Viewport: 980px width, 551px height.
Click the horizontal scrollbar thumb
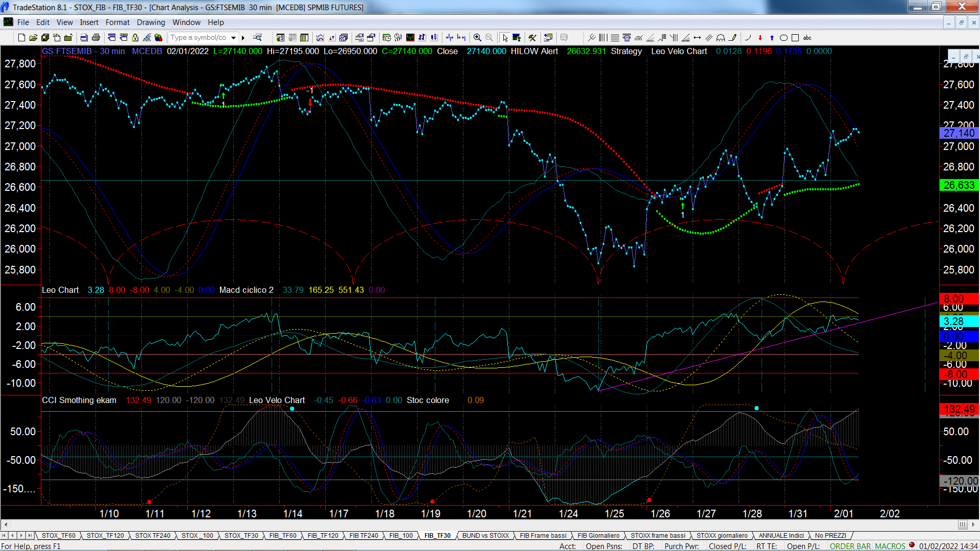coord(963,524)
